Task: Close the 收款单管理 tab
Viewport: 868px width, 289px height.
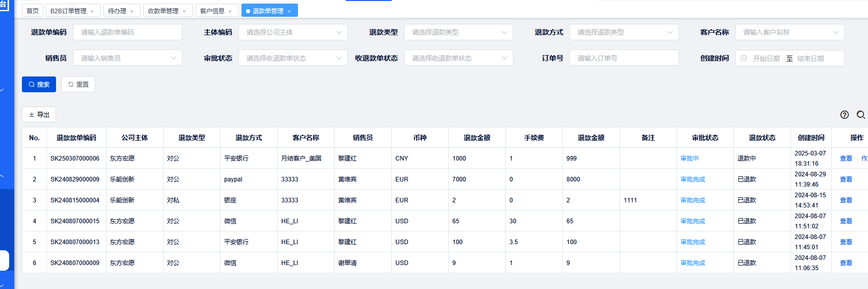Action: coord(184,11)
